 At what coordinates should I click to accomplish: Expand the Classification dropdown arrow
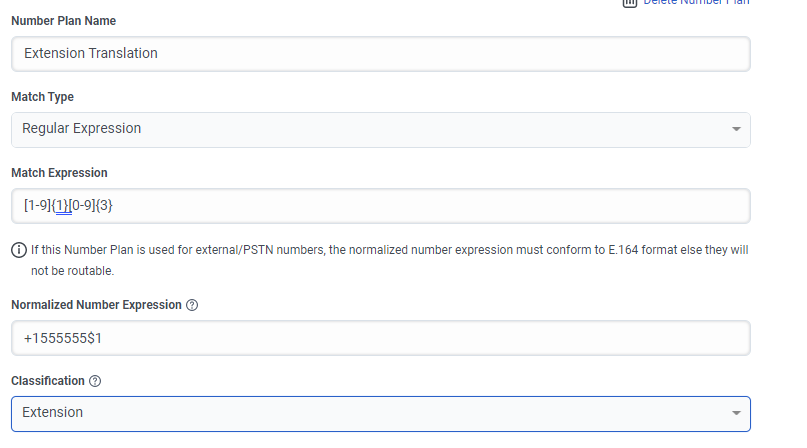(736, 413)
